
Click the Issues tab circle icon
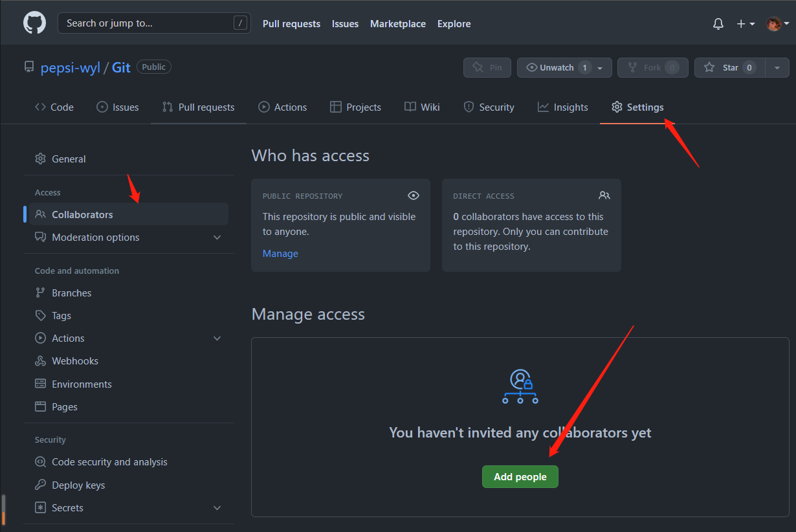102,107
